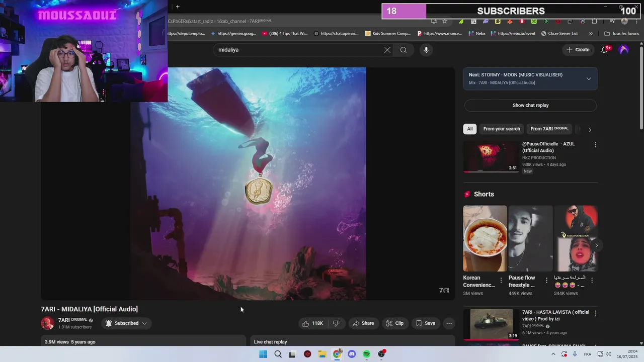Show hidden bookmarks with the chevron
Screen dimensions: 644x362
pyautogui.click(x=591, y=34)
